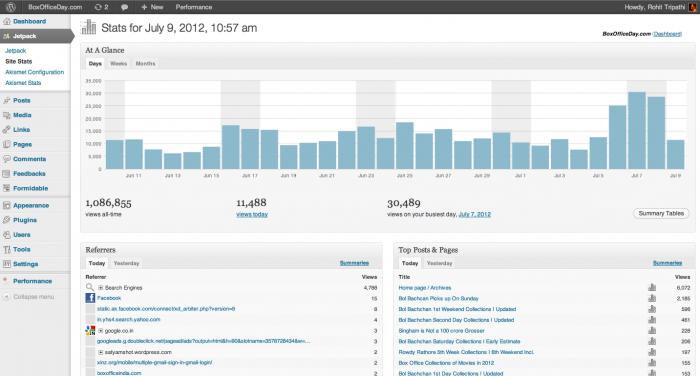The image size is (700, 376).
Task: View stats icon for Bol Bachchan Picks up On Sunday
Action: click(x=652, y=298)
